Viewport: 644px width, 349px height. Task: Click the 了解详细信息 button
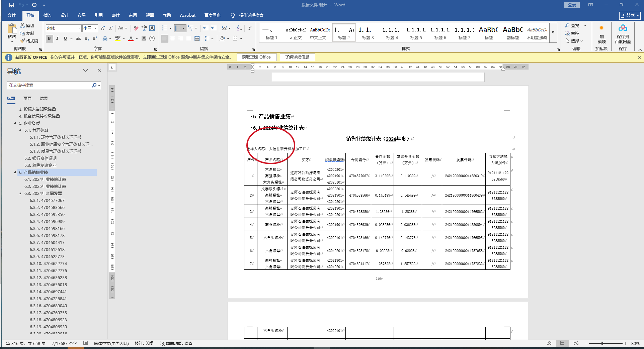297,57
